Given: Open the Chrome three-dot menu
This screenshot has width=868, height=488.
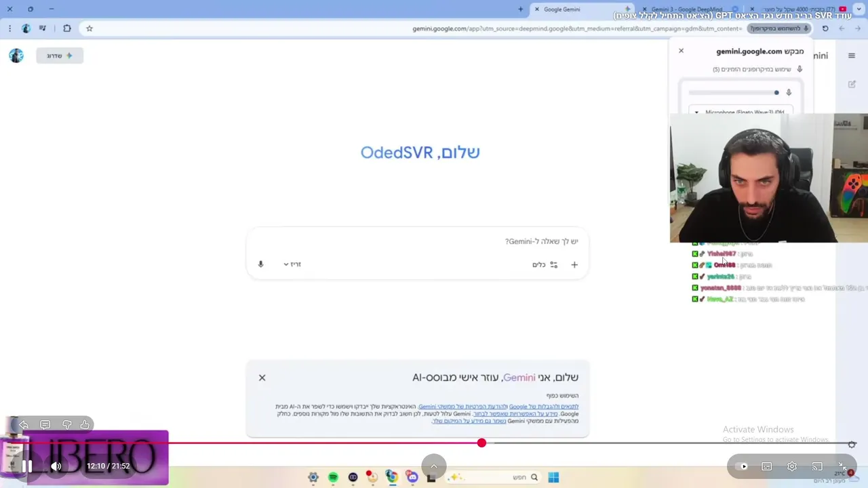Looking at the screenshot, I should tap(9, 28).
